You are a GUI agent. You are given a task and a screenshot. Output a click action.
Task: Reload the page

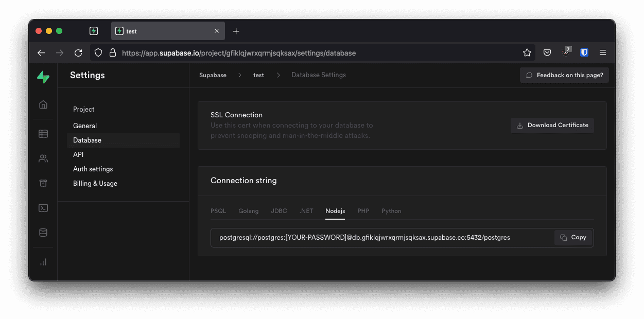78,53
